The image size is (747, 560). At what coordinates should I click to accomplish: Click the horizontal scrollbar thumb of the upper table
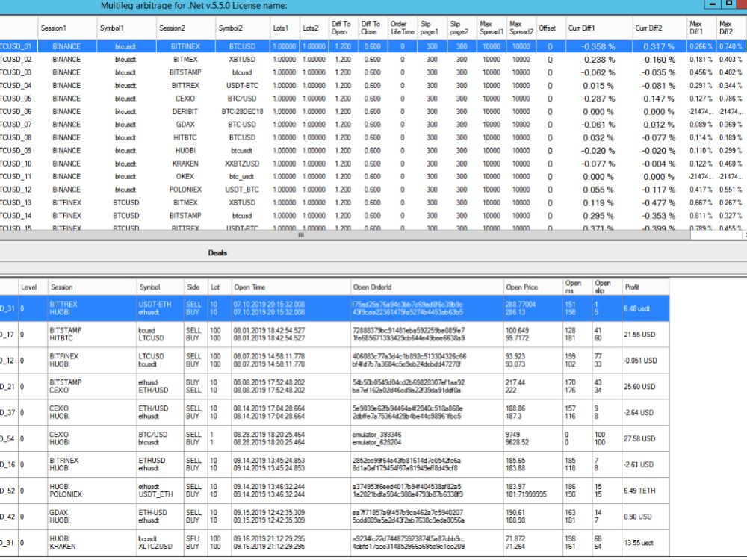click(300, 234)
